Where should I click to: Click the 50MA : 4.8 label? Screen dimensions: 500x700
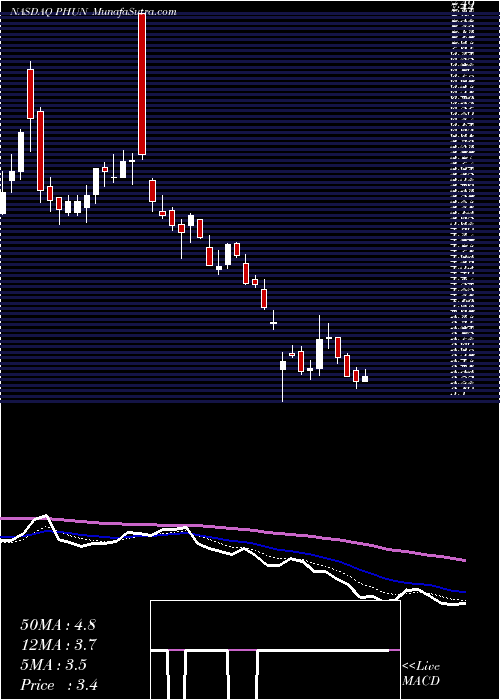(x=58, y=625)
